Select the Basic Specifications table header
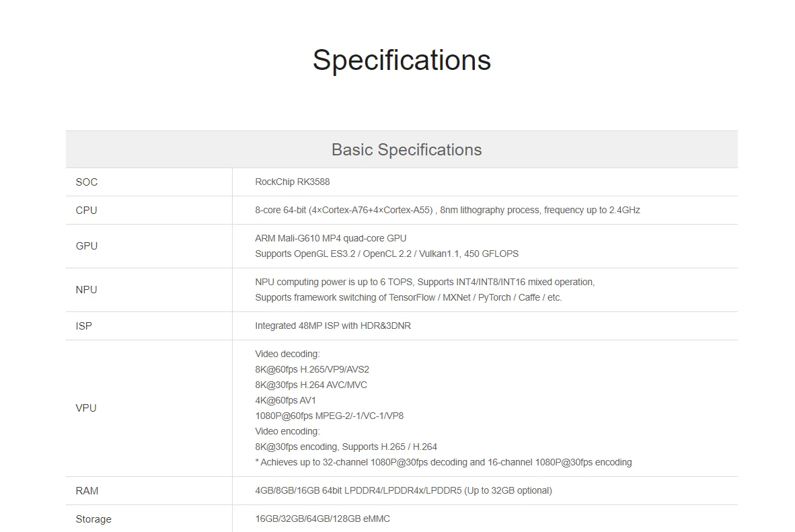 click(x=406, y=149)
